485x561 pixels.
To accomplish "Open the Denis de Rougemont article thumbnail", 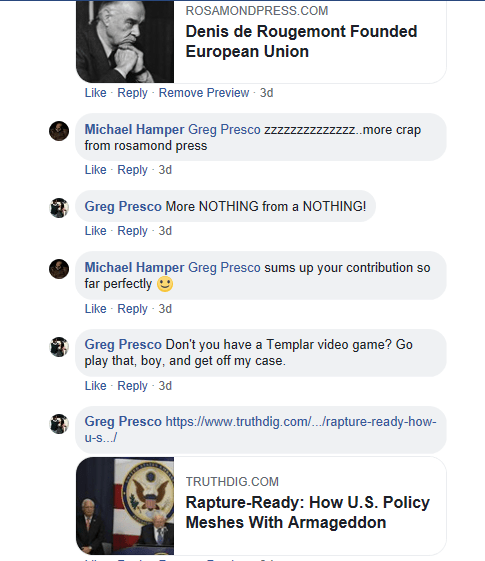I will (x=125, y=42).
